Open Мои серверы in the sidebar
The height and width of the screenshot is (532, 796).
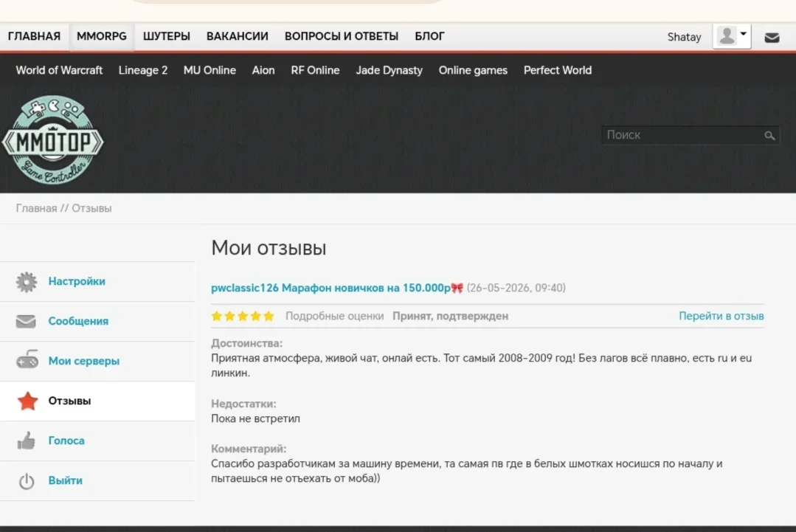(x=84, y=361)
